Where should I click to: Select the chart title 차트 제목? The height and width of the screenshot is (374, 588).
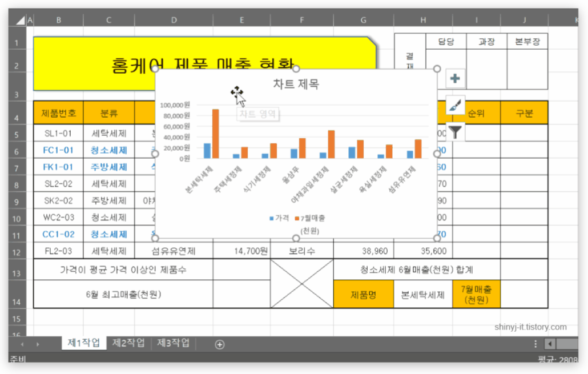(x=296, y=84)
